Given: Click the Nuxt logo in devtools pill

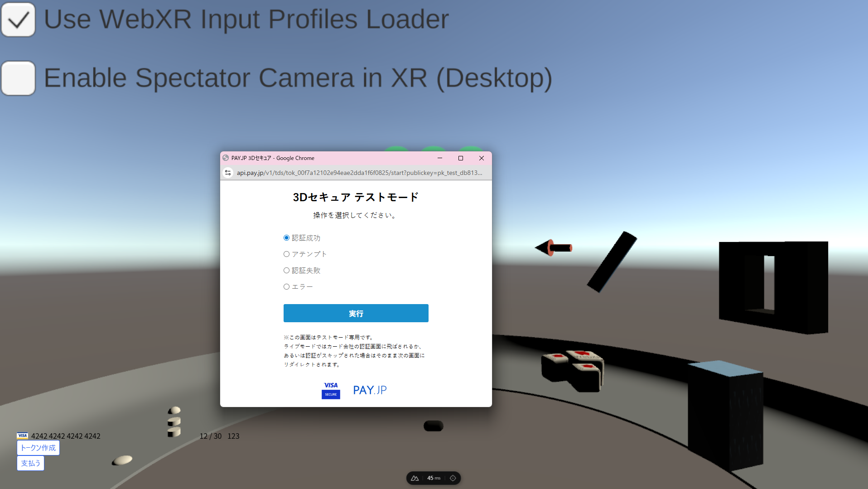Looking at the screenshot, I should (x=415, y=478).
